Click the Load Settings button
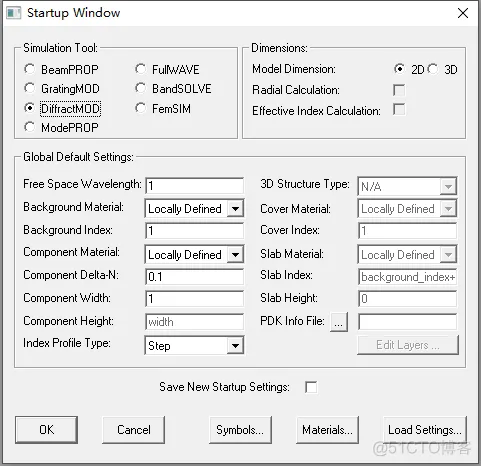 pos(425,430)
